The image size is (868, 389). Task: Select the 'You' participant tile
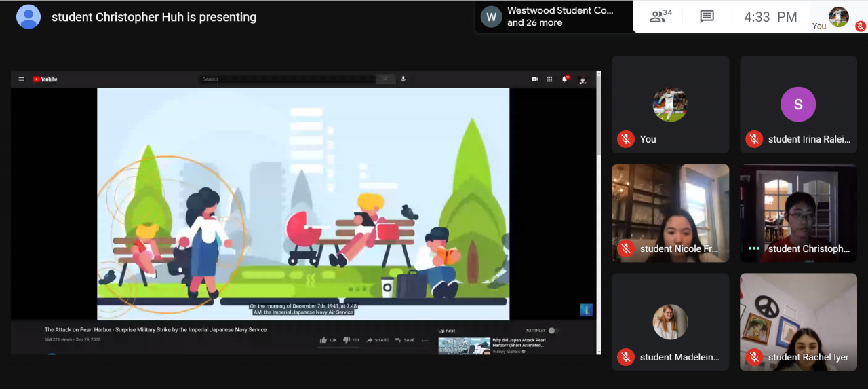tap(670, 105)
